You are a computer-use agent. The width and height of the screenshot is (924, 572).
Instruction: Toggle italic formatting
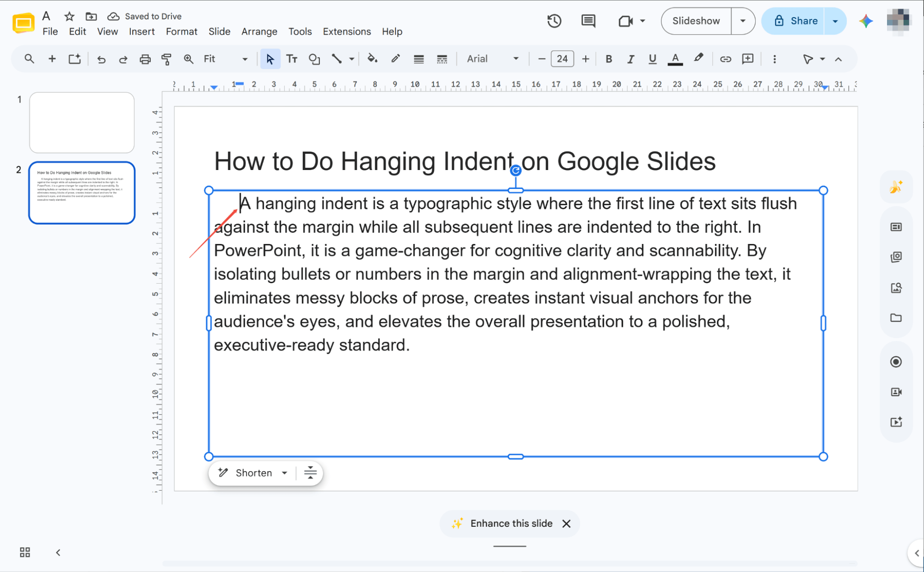630,59
